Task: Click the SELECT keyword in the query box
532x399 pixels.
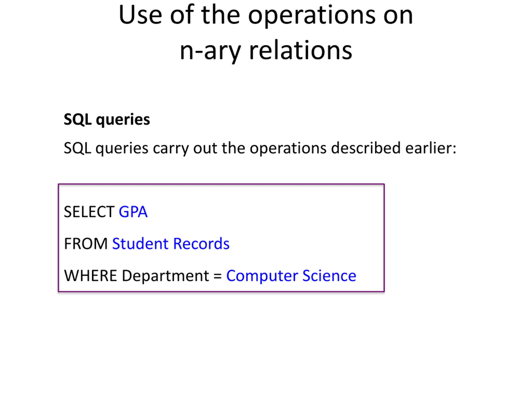Action: point(89,212)
